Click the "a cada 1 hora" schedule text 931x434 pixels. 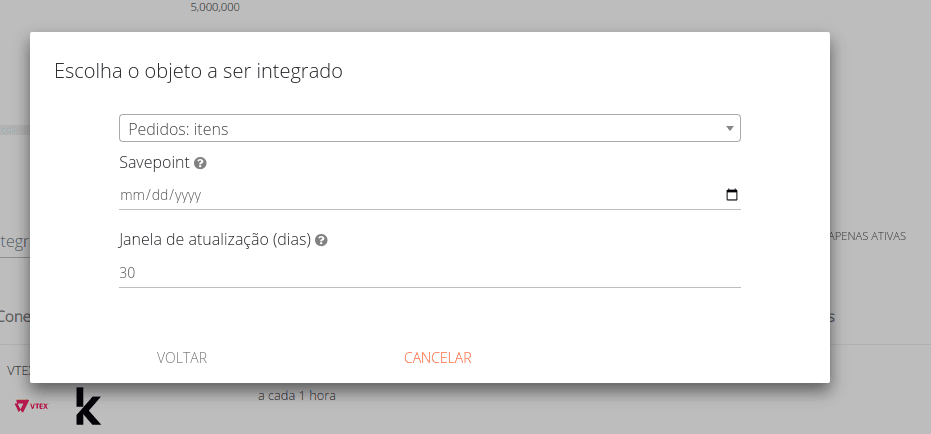(297, 395)
